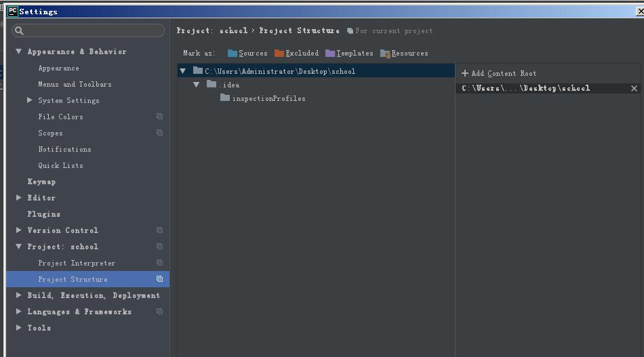Click project-level icon beside Project Structure
Viewport: 644px width, 357px height.
pos(160,279)
